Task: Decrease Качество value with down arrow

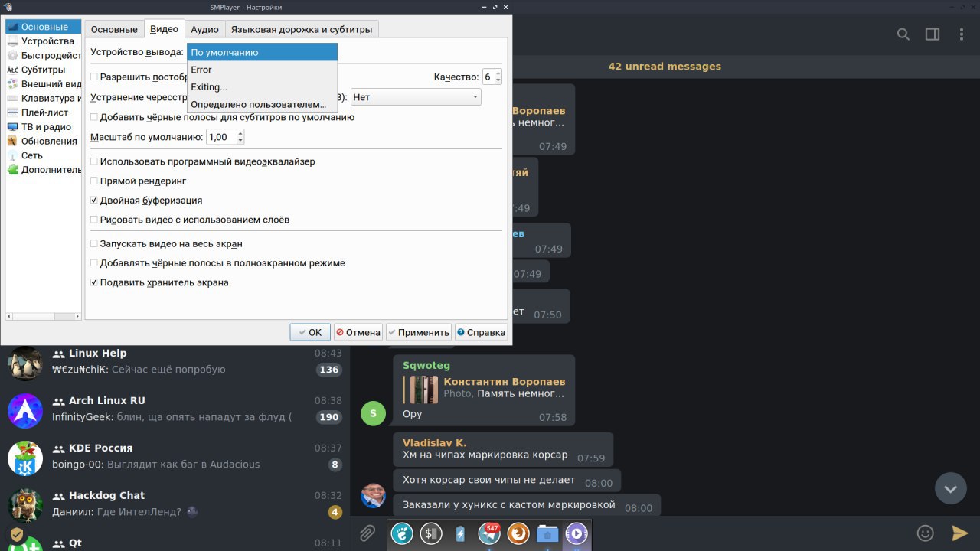Action: click(498, 80)
